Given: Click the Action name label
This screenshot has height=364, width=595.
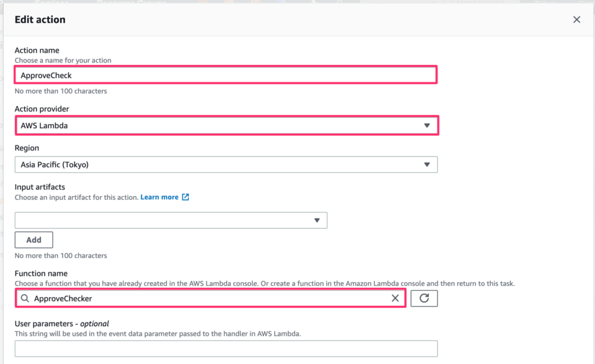Looking at the screenshot, I should point(37,50).
